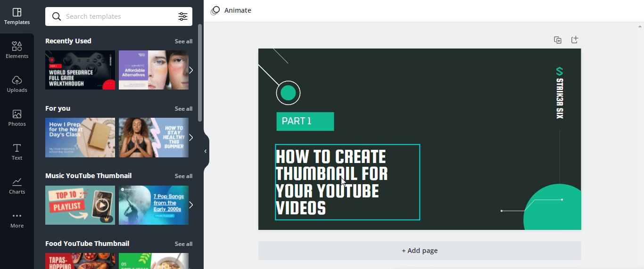Viewport: 644px width, 269px height.
Task: Select the STRIK3R SIX vertical text on canvas
Action: (560, 98)
